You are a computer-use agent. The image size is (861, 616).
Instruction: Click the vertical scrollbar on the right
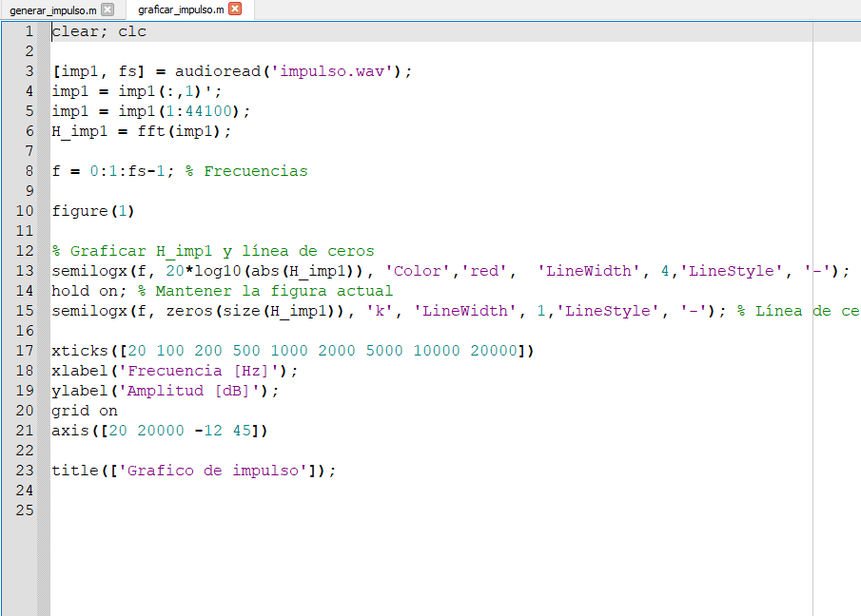coord(854,285)
